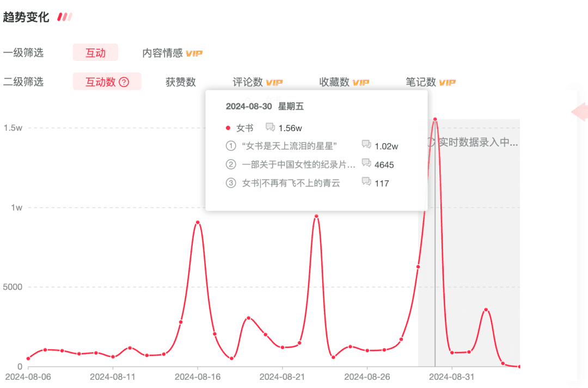Screen dimensions: 588x388
Task: Click the last data point at chart end
Action: tap(519, 366)
